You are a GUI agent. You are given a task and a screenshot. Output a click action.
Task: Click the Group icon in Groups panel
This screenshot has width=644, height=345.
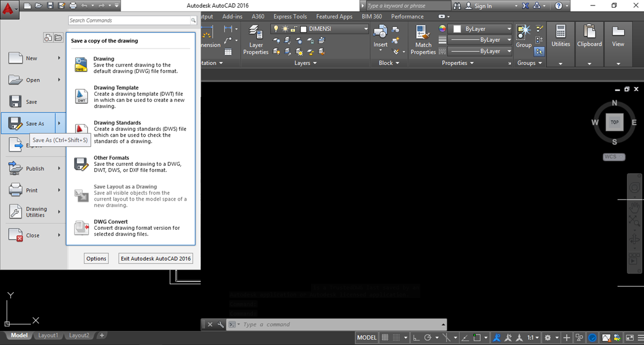point(524,33)
